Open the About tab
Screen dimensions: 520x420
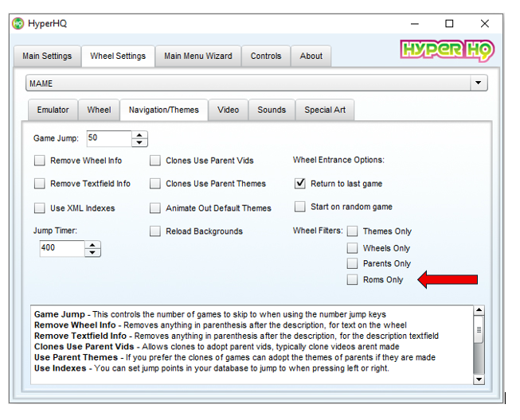[x=311, y=56]
